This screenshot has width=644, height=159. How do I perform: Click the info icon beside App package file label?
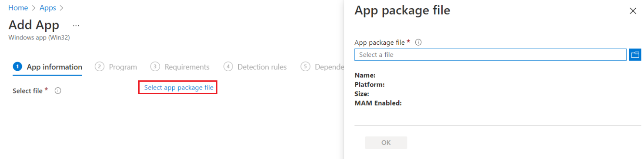[419, 43]
